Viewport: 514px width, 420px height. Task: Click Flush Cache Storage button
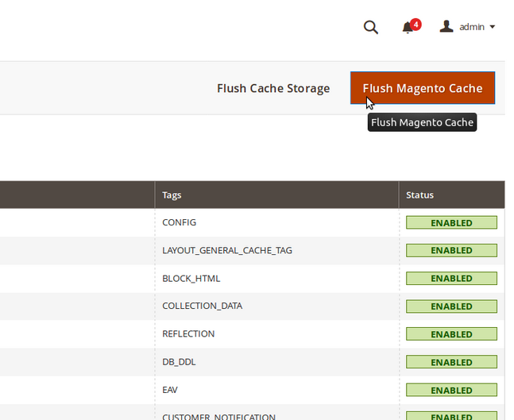coord(273,88)
